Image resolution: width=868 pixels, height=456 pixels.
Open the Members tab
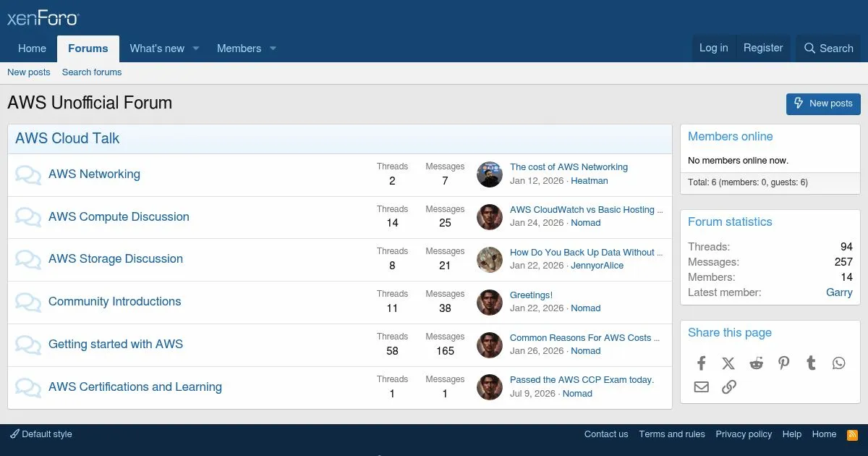coord(239,48)
